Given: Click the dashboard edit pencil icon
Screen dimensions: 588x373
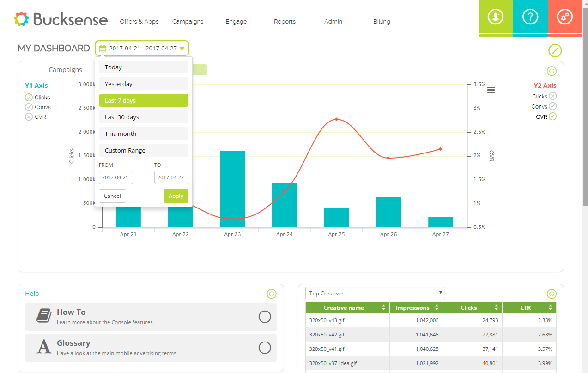Looking at the screenshot, I should [x=555, y=50].
